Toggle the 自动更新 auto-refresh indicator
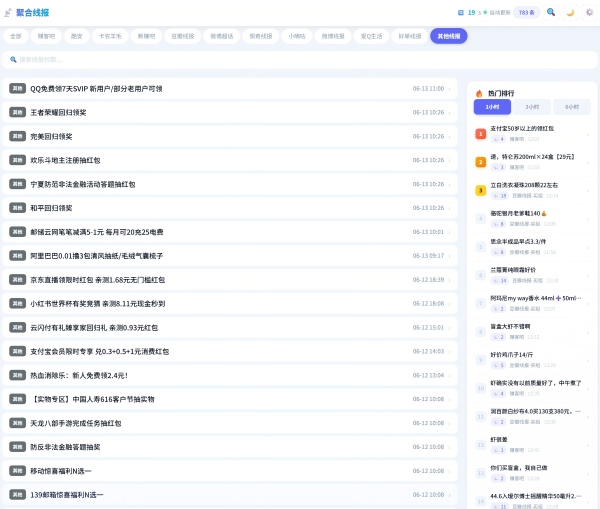This screenshot has height=509, width=600. coord(497,13)
